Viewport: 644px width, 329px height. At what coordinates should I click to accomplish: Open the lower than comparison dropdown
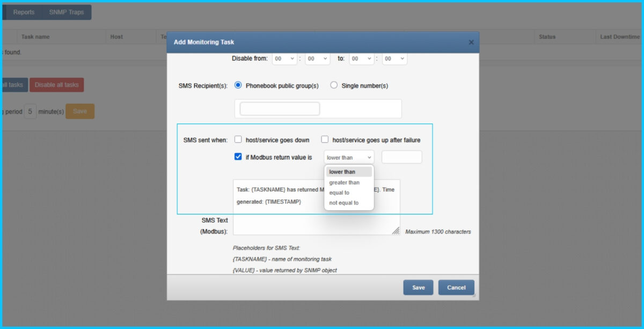pyautogui.click(x=349, y=157)
